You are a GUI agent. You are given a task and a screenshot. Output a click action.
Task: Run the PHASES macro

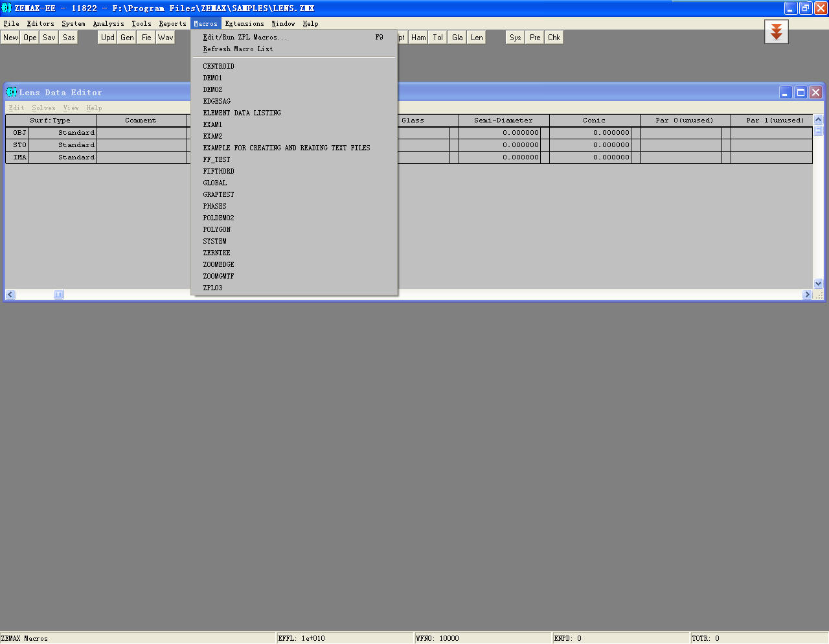tap(294, 206)
